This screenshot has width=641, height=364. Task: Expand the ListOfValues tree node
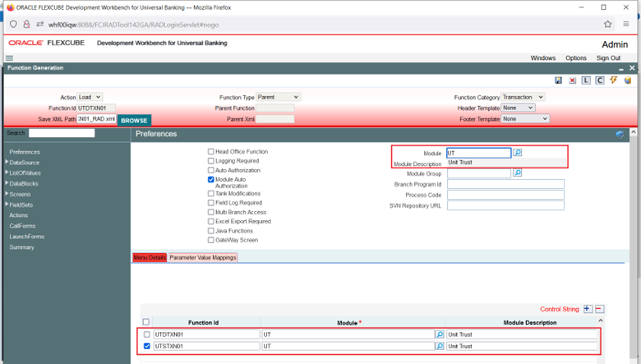7,173
